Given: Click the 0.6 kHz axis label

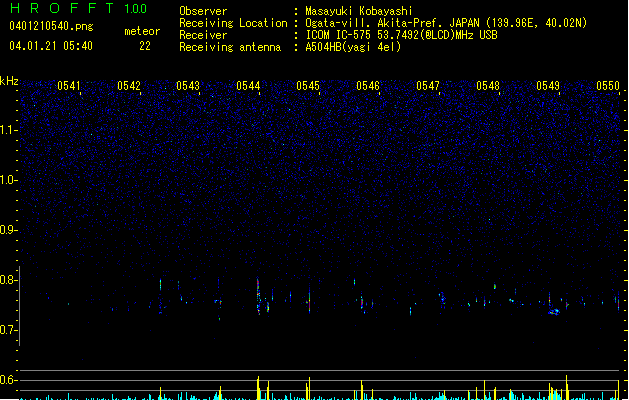Looking at the screenshot, I should [x=8, y=380].
